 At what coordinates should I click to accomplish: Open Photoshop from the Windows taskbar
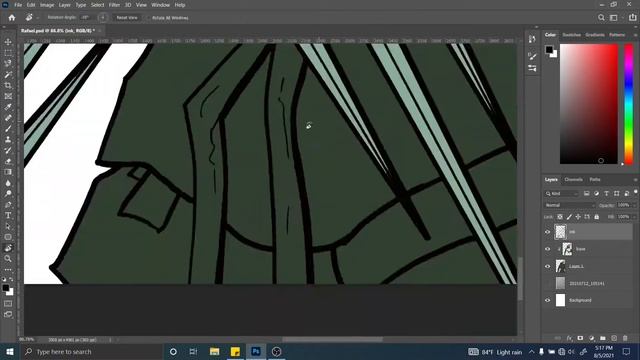pyautogui.click(x=256, y=351)
